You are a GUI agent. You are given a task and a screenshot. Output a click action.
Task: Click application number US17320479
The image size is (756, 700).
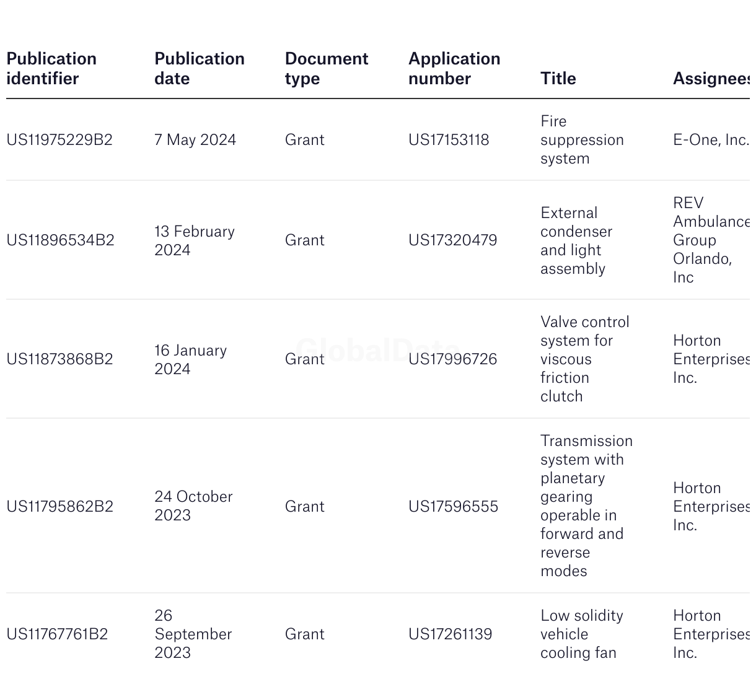[x=452, y=240]
